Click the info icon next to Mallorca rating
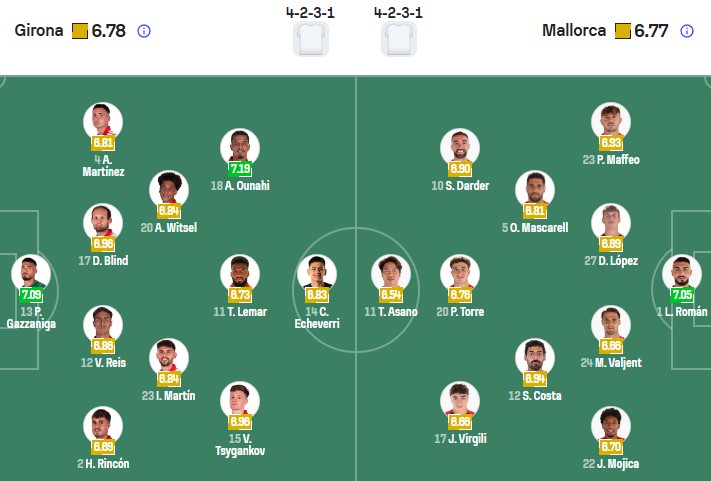711x481 pixels. 687,31
